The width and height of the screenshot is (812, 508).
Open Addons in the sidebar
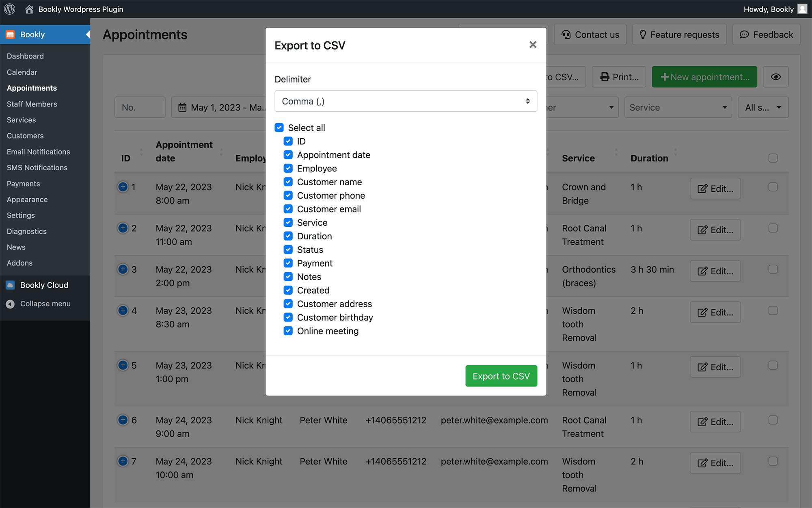pyautogui.click(x=19, y=263)
